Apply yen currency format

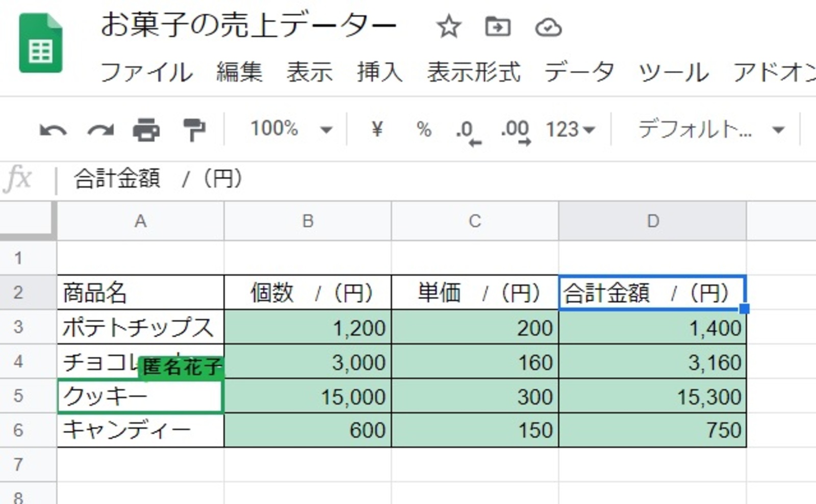(377, 129)
